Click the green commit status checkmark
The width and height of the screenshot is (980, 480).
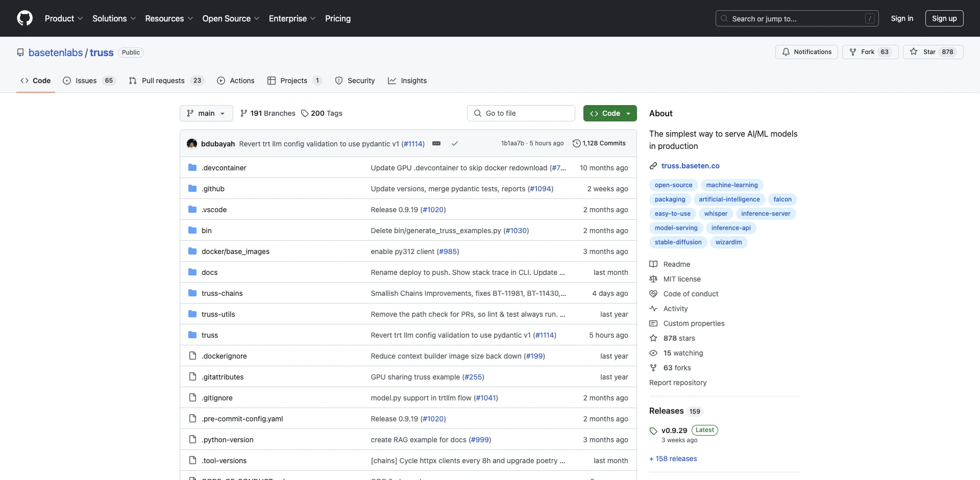tap(455, 144)
